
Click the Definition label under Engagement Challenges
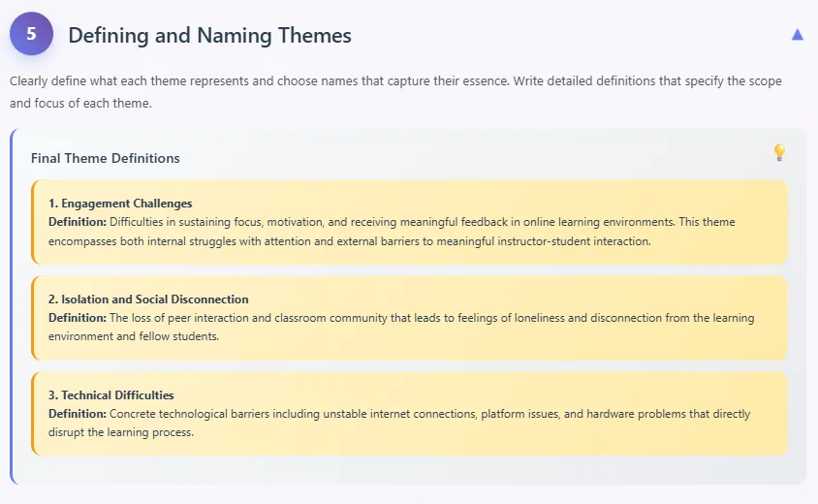(x=77, y=222)
